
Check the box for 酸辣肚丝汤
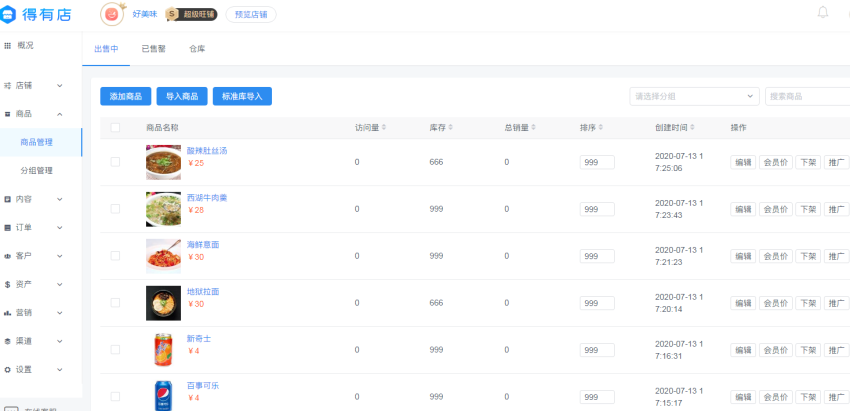[115, 162]
